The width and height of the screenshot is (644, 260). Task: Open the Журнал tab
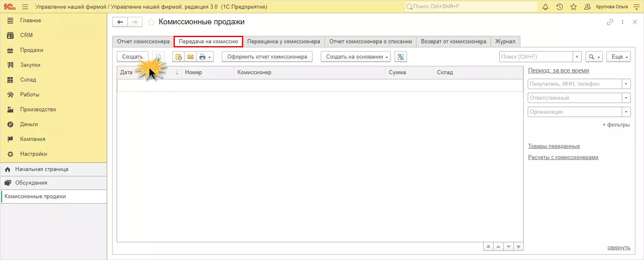pos(505,42)
